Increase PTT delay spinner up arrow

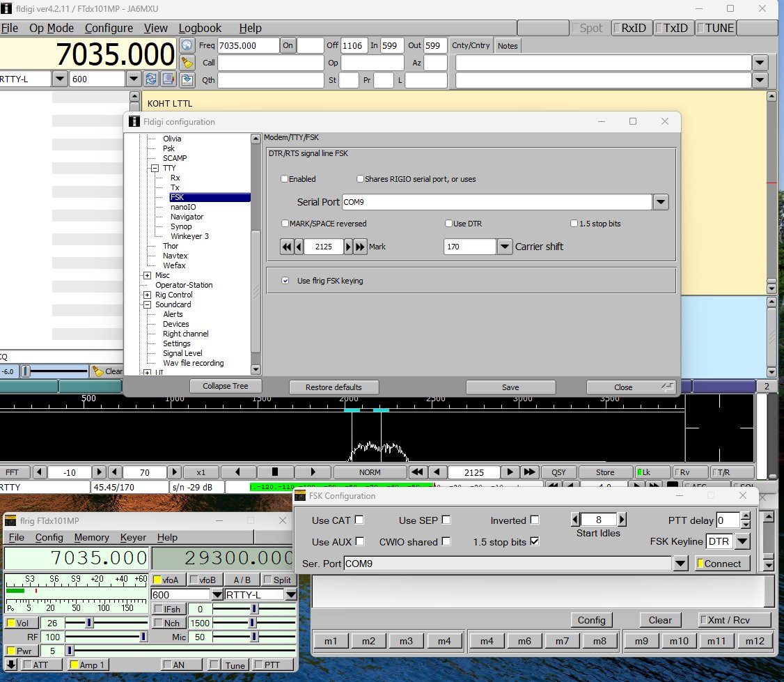click(746, 516)
